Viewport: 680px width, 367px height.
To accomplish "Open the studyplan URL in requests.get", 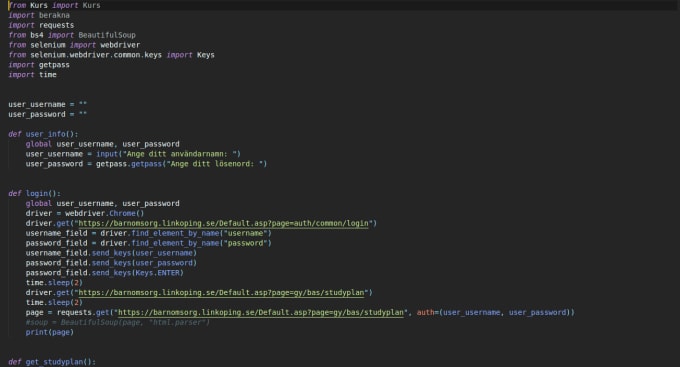I will (261, 313).
